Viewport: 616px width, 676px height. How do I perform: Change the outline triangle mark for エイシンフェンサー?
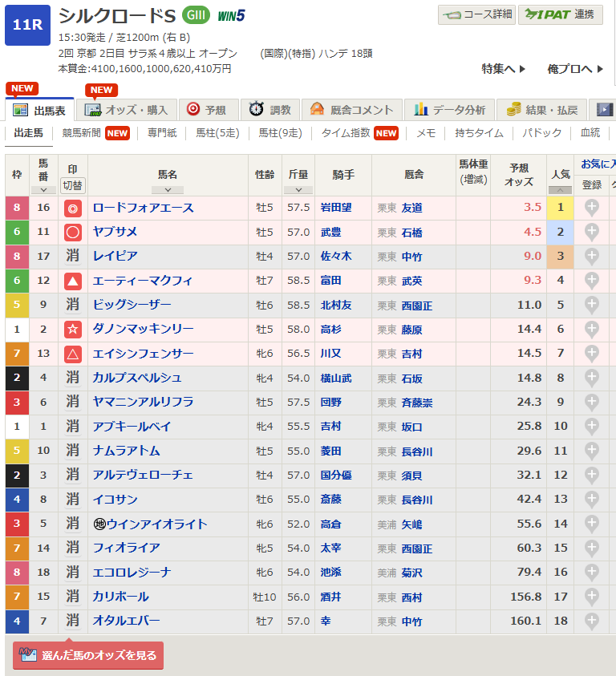(x=72, y=354)
